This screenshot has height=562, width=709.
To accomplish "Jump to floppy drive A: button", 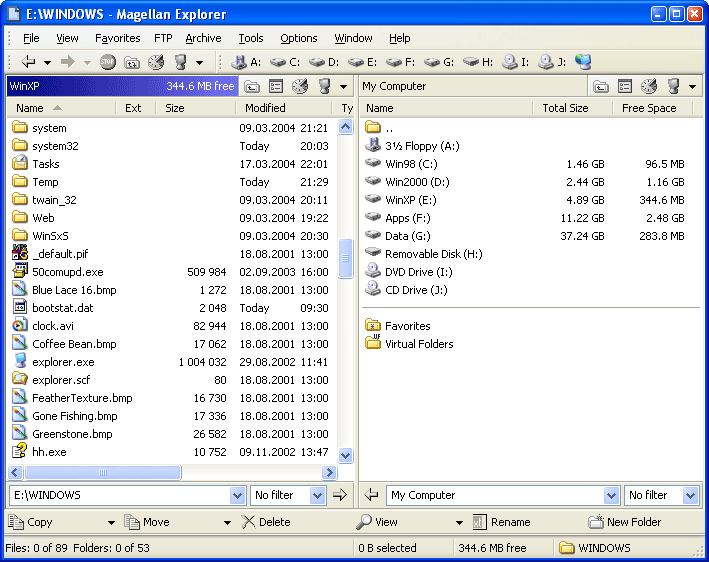I will click(246, 62).
